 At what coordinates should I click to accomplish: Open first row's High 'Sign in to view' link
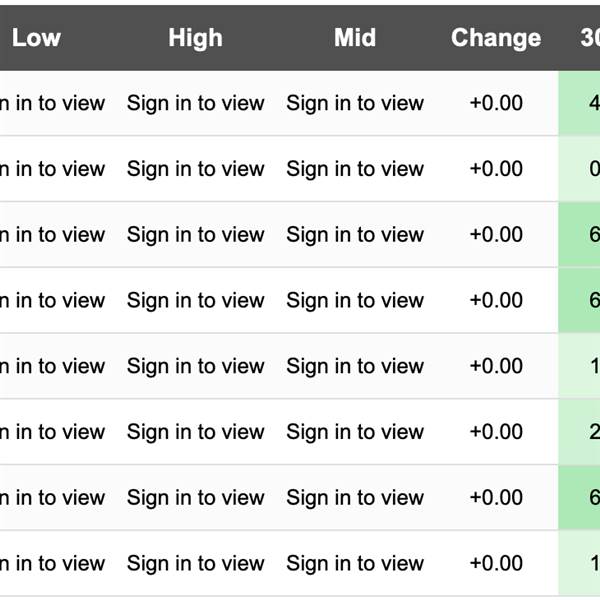pos(196,103)
